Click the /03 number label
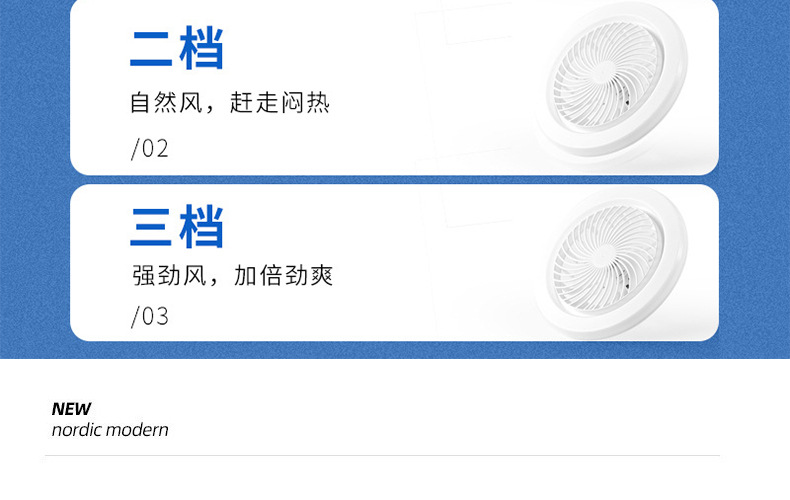Screen dimensions: 790x500 tap(150, 317)
